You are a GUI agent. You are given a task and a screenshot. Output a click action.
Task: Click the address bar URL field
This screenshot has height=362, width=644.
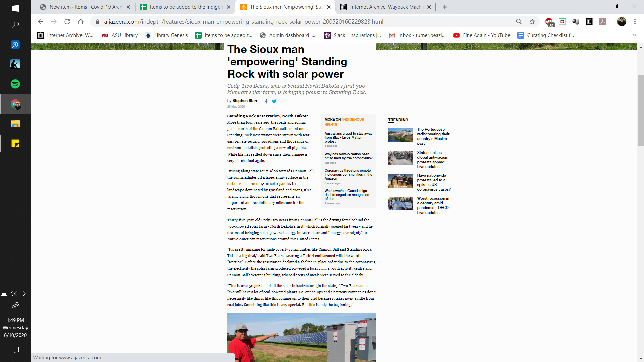tap(244, 22)
